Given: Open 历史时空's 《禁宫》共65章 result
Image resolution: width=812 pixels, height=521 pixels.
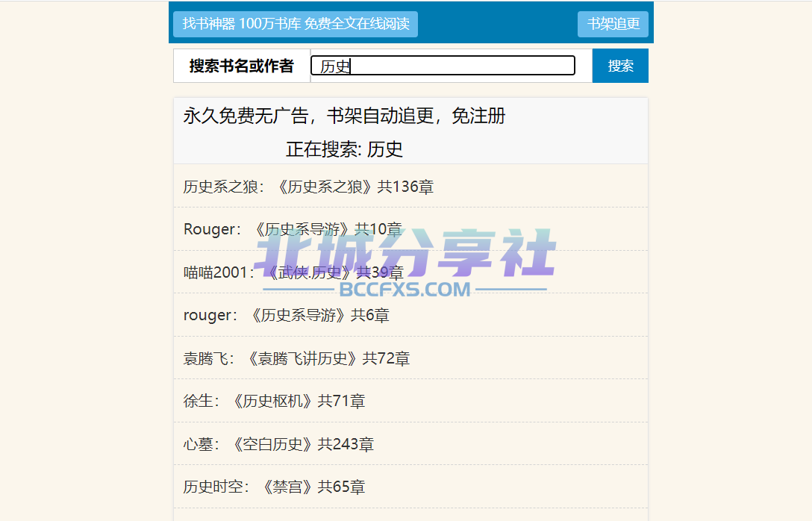Looking at the screenshot, I should click(x=410, y=487).
